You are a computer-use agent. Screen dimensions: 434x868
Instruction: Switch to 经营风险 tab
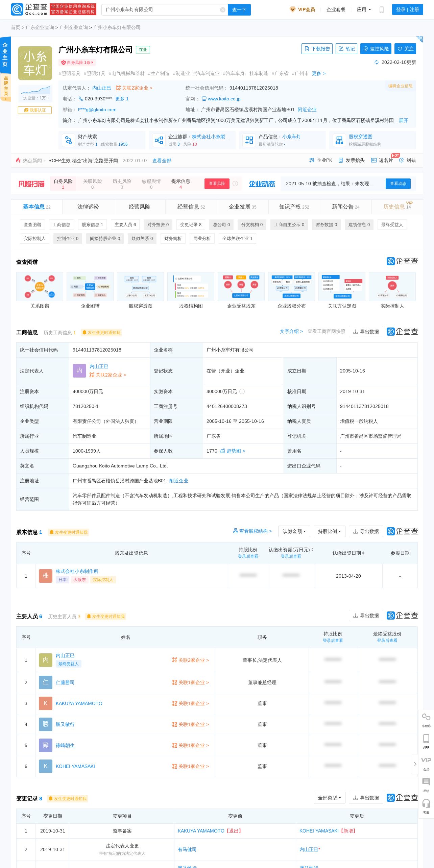(140, 207)
